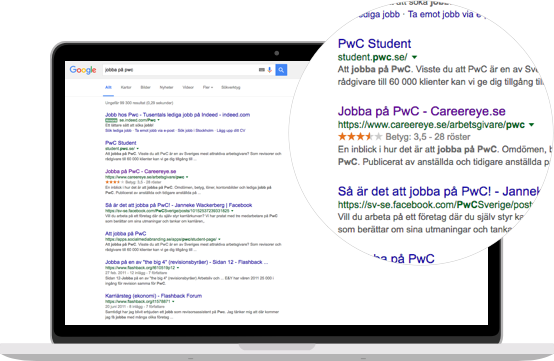Open the on-screen keyboard icon in search box
The image size is (554, 361).
tap(262, 70)
